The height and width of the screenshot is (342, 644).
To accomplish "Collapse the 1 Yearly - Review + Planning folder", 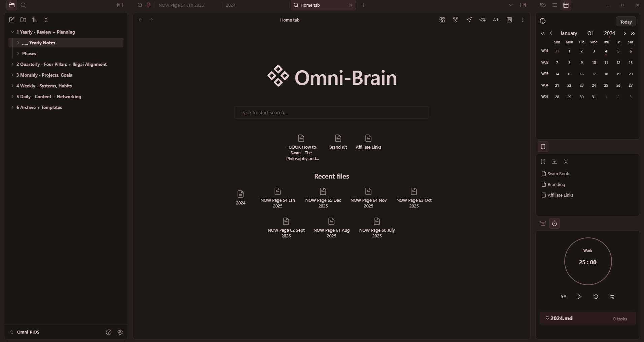I will 12,32.
